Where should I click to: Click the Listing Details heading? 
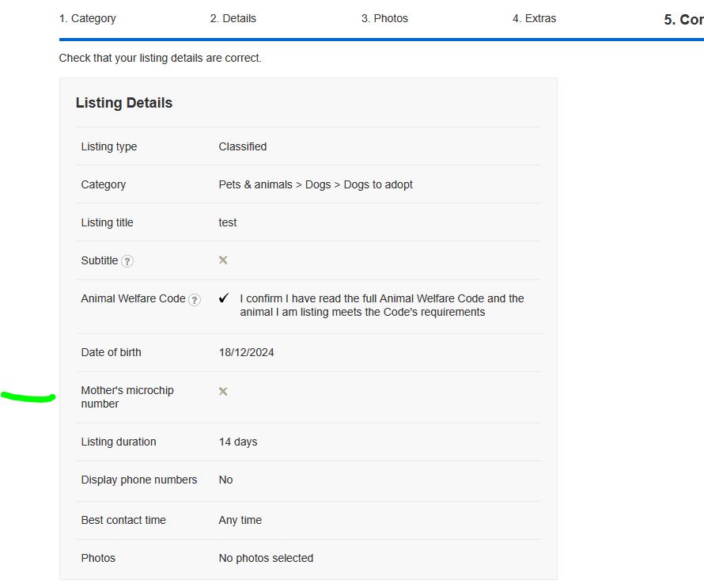coord(124,103)
